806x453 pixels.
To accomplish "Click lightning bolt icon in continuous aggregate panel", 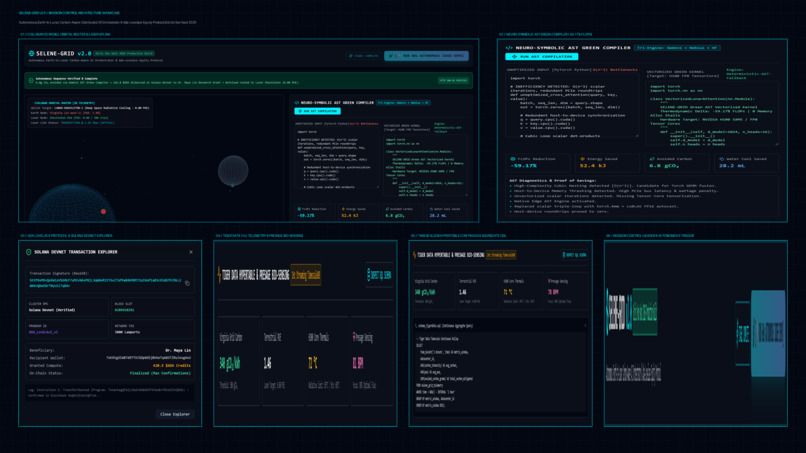I will (x=414, y=255).
